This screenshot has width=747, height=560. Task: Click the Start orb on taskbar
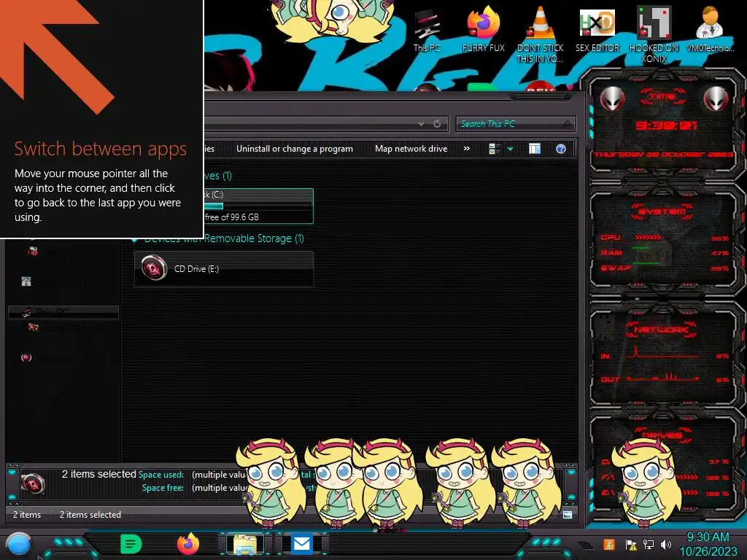coord(18,544)
